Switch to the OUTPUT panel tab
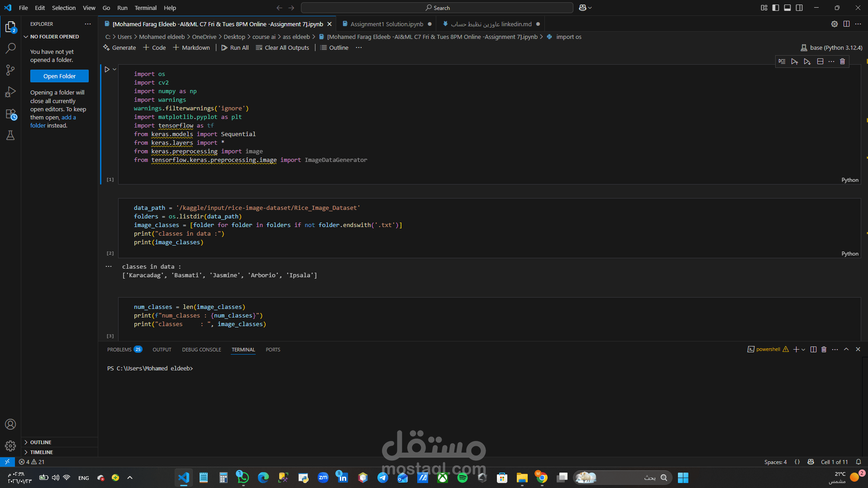Image resolution: width=868 pixels, height=488 pixels. [162, 350]
